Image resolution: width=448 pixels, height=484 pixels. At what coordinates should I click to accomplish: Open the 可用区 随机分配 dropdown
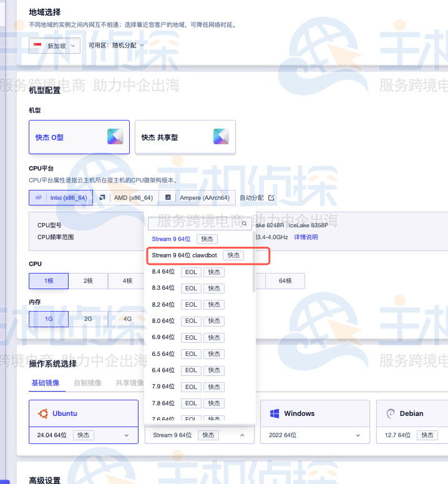coord(117,46)
